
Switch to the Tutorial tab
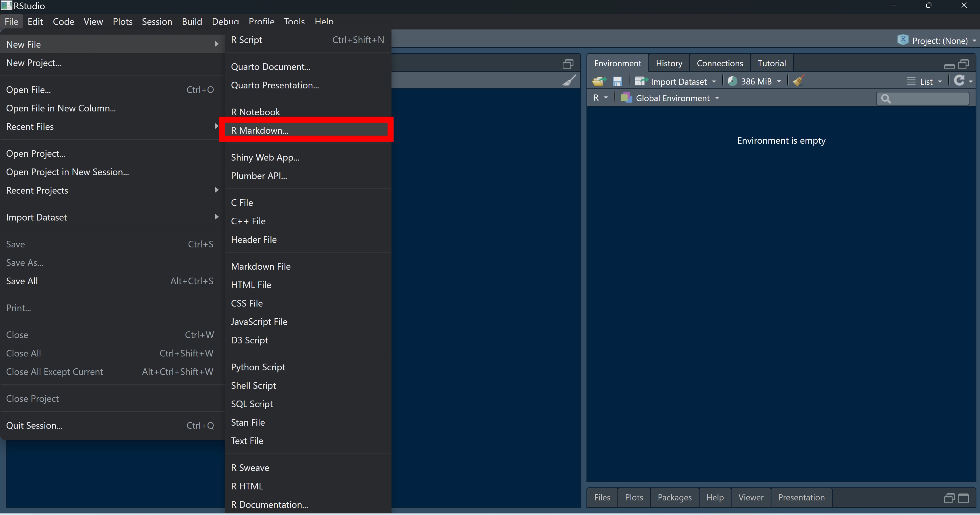point(772,63)
